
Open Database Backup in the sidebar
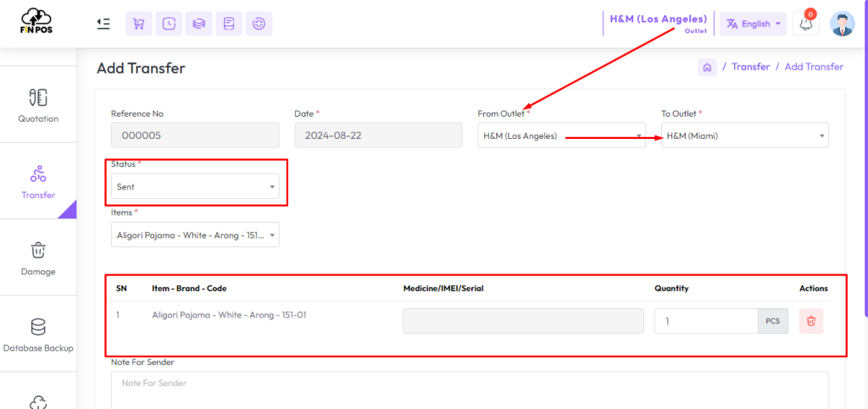(x=38, y=334)
